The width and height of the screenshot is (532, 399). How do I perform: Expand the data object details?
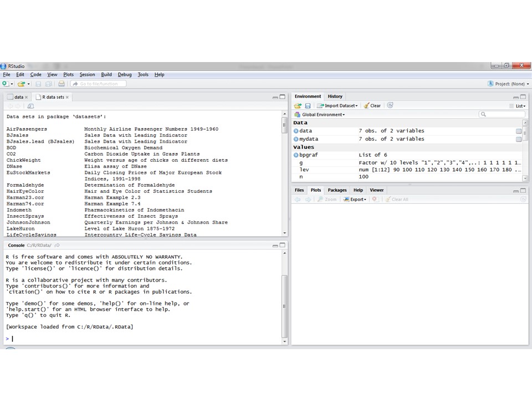[296, 131]
